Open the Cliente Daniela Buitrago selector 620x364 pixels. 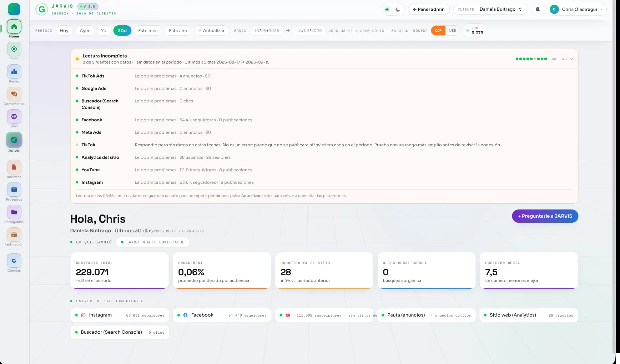click(491, 9)
